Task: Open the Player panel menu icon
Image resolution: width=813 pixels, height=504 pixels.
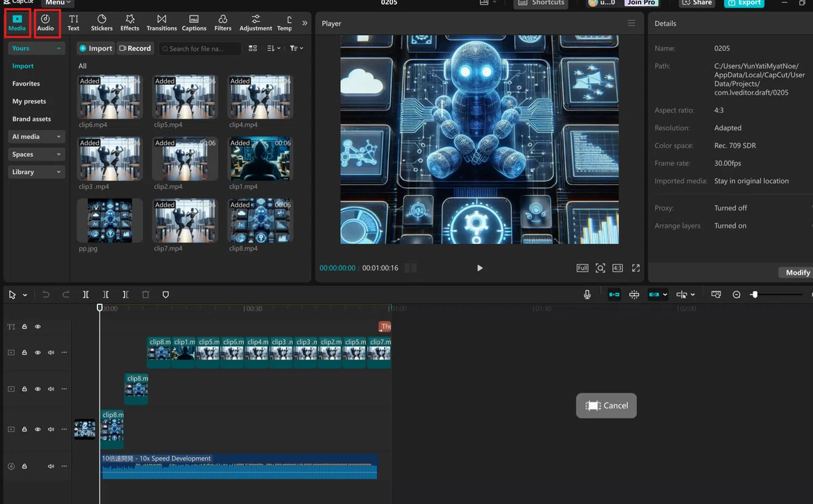Action: pos(631,23)
